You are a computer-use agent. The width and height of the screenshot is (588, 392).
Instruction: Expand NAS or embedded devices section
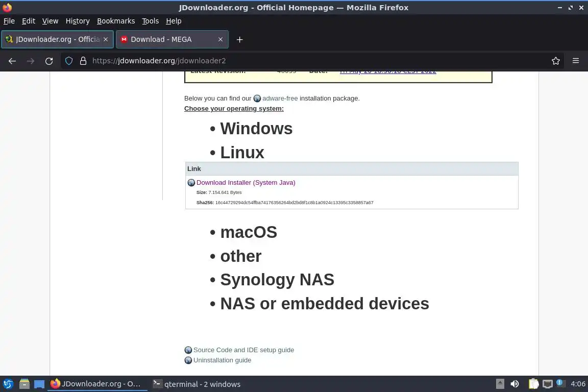coord(325,304)
